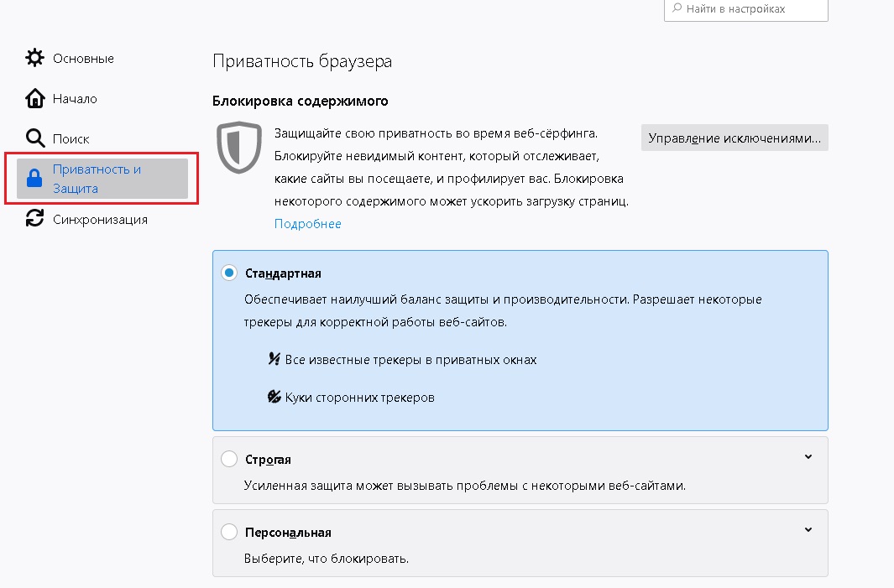Select the Строгая radio button
This screenshot has width=894, height=588.
(229, 459)
